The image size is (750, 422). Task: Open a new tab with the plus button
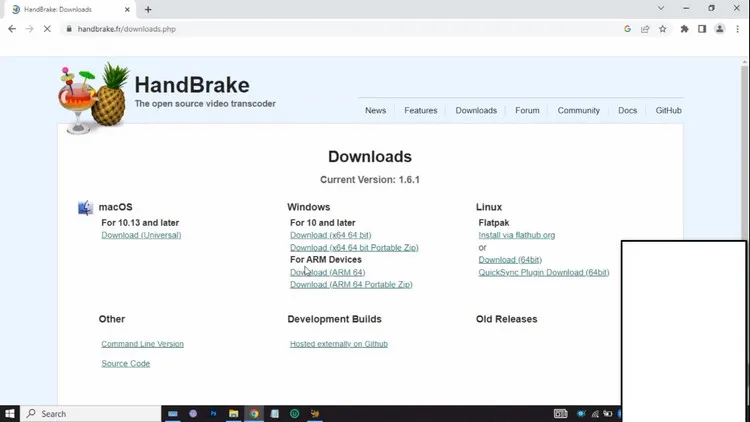click(148, 10)
